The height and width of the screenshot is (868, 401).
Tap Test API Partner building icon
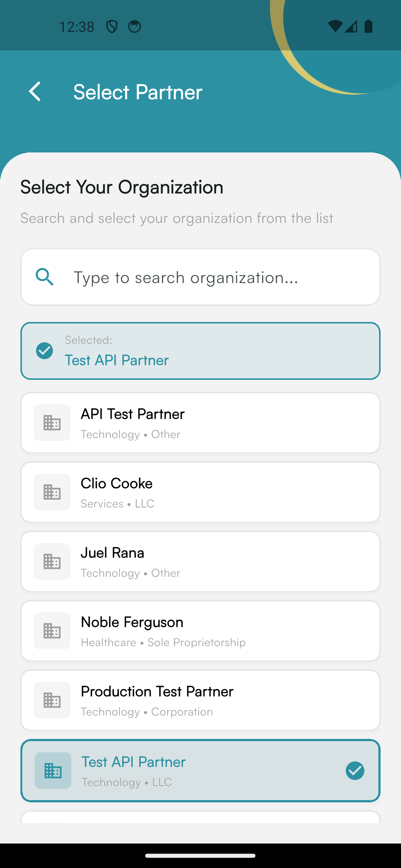(53, 771)
